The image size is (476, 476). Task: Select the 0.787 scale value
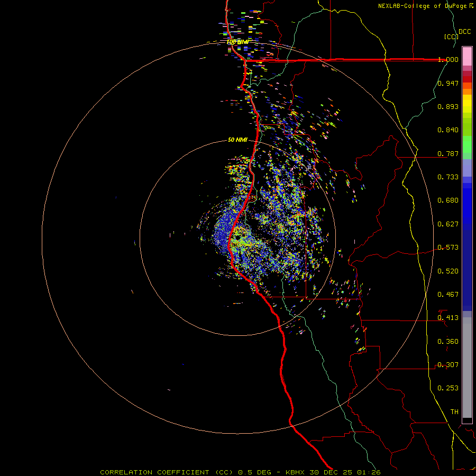(448, 153)
